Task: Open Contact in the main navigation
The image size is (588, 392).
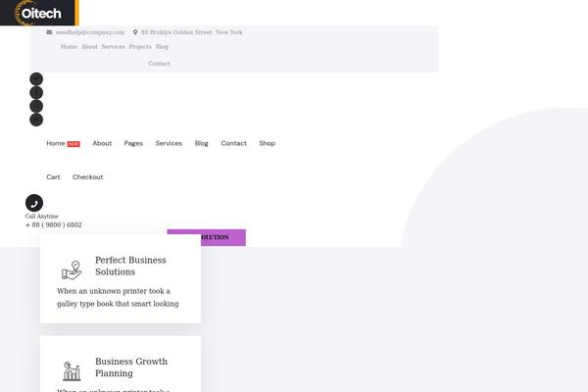Action: pyautogui.click(x=233, y=143)
